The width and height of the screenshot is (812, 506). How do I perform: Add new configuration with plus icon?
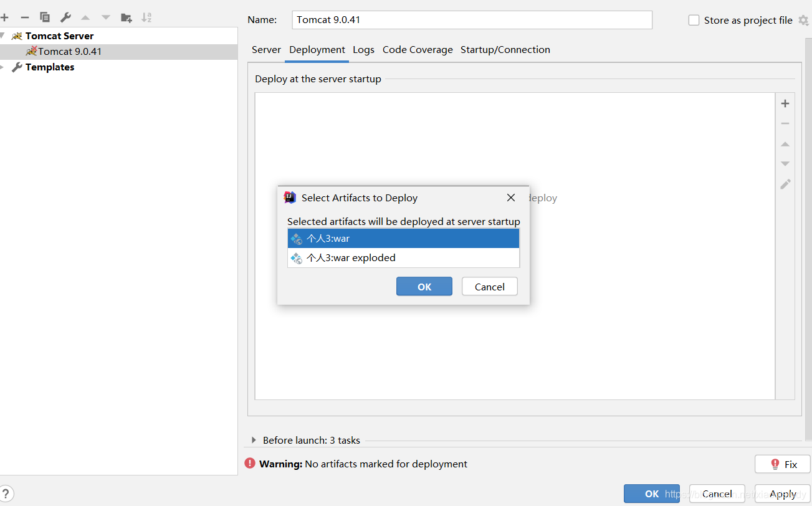click(x=4, y=17)
